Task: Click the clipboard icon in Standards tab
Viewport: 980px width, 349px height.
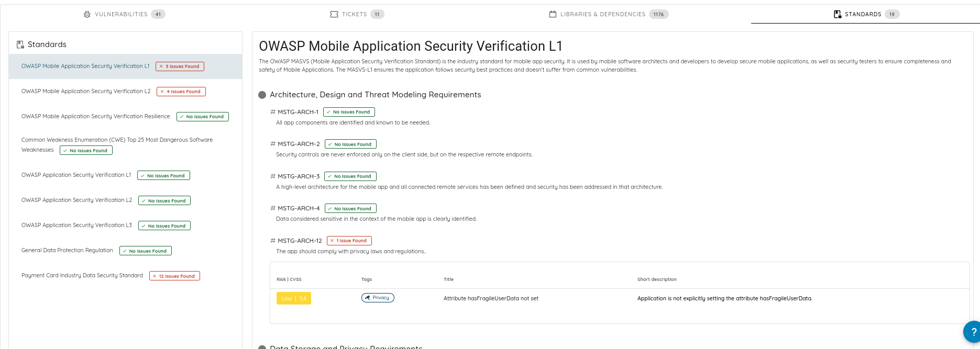Action: tap(838, 14)
